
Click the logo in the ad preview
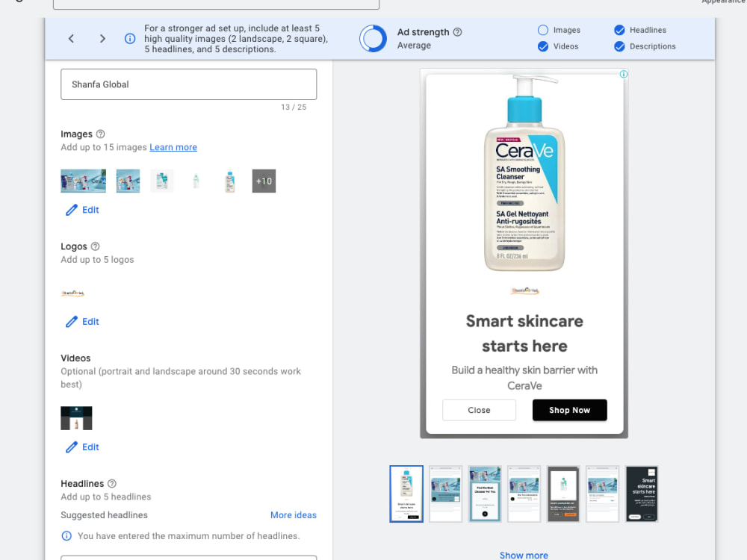tap(525, 290)
